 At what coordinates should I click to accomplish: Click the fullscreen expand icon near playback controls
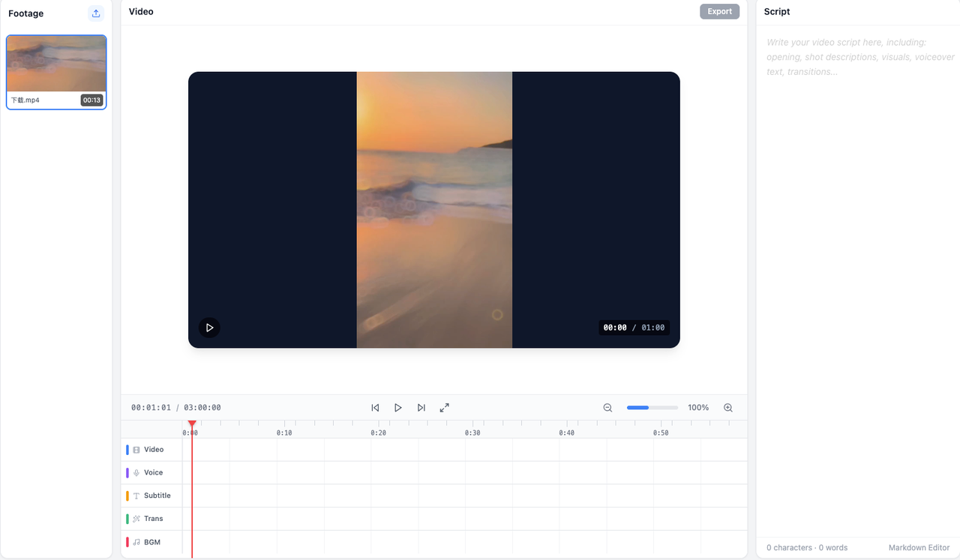click(444, 407)
